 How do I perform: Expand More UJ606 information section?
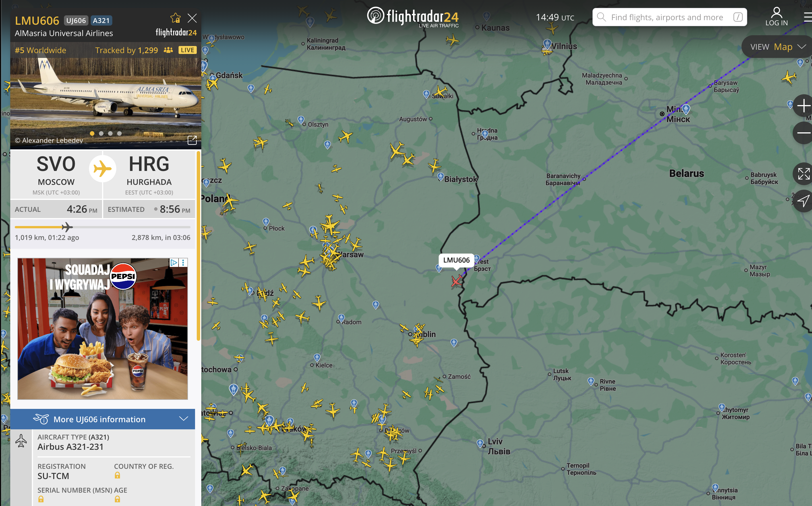103,419
